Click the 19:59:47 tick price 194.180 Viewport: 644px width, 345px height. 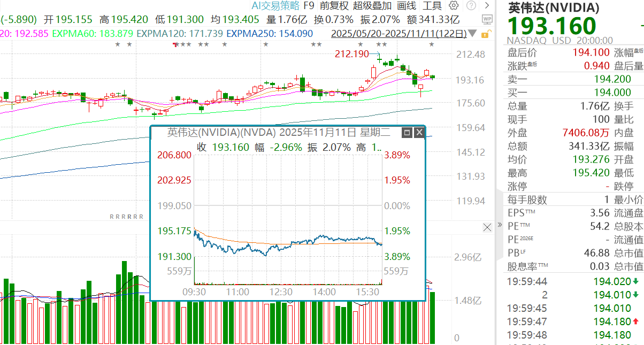(x=612, y=321)
